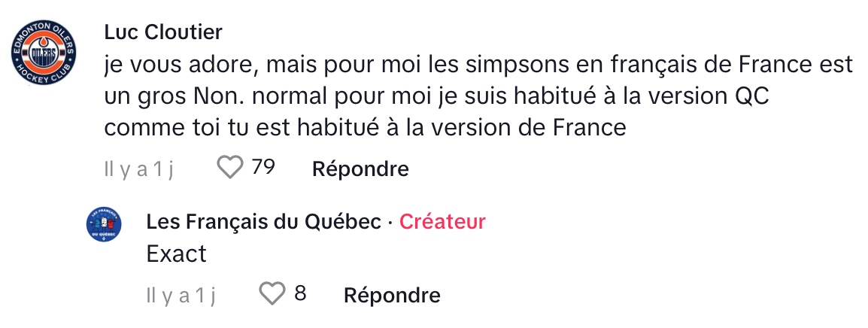
Task: Click the pink Créateur badge
Action: [x=442, y=222]
